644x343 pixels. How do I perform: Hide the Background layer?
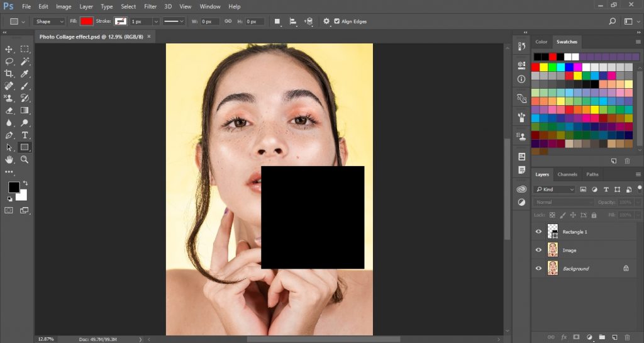click(x=538, y=268)
